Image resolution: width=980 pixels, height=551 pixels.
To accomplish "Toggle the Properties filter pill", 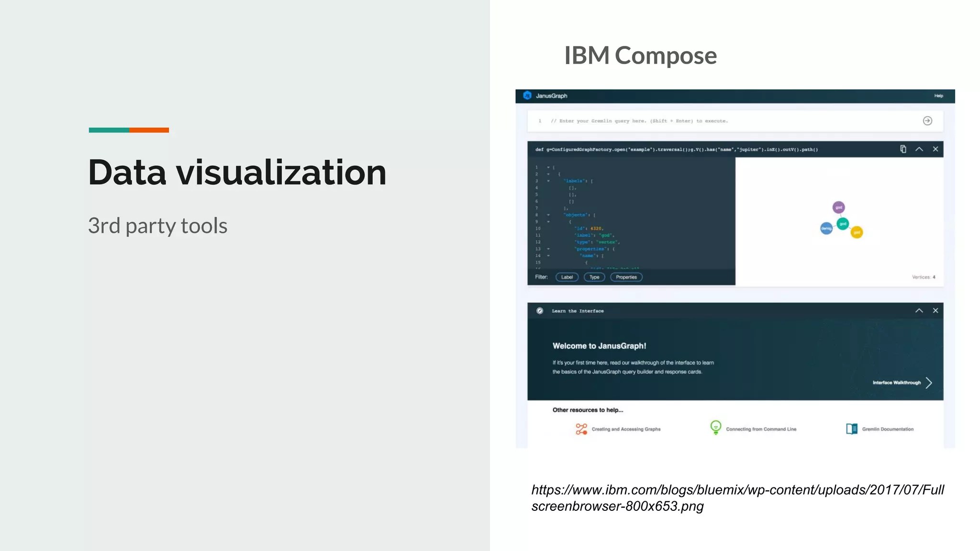I will [626, 277].
